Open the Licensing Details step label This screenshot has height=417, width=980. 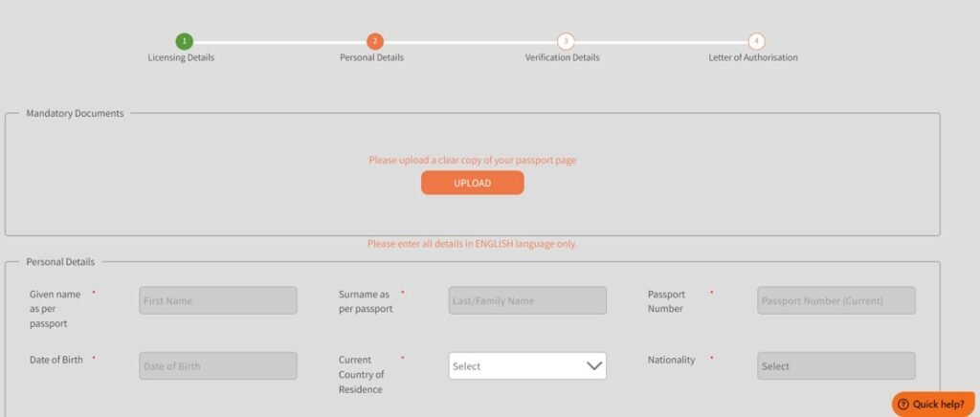pos(181,57)
